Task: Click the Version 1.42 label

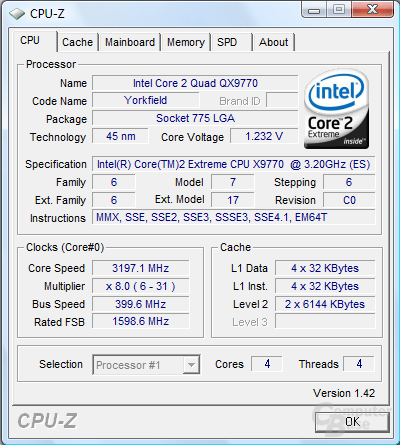Action: pyautogui.click(x=344, y=393)
